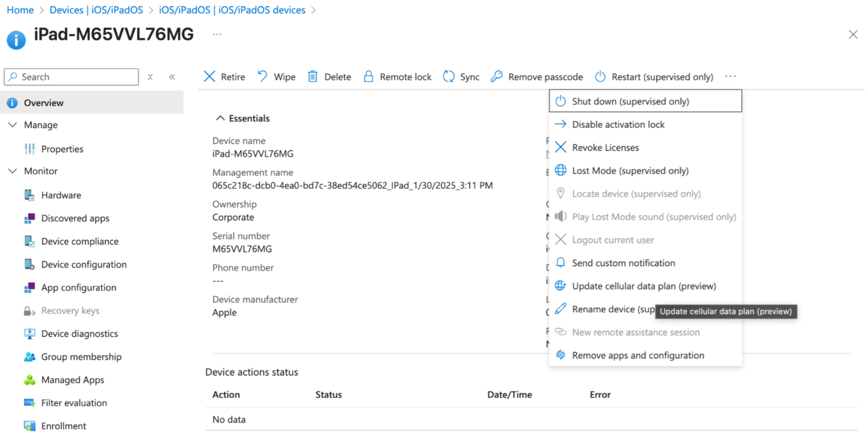Screen dimensions: 868x443
Task: Open Device compliance in sidebar
Action: [x=80, y=242]
